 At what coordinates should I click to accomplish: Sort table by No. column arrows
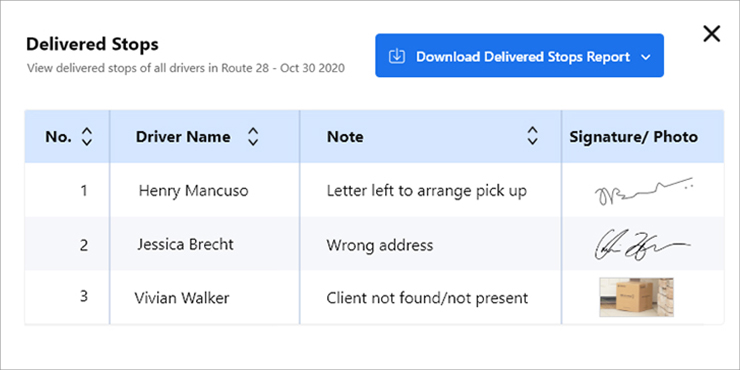pyautogui.click(x=87, y=136)
